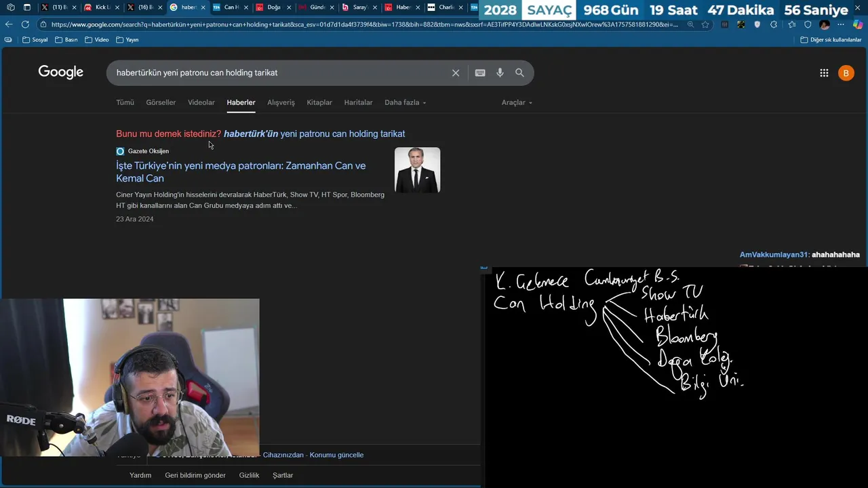Open the browser workspaces icon

[10, 7]
